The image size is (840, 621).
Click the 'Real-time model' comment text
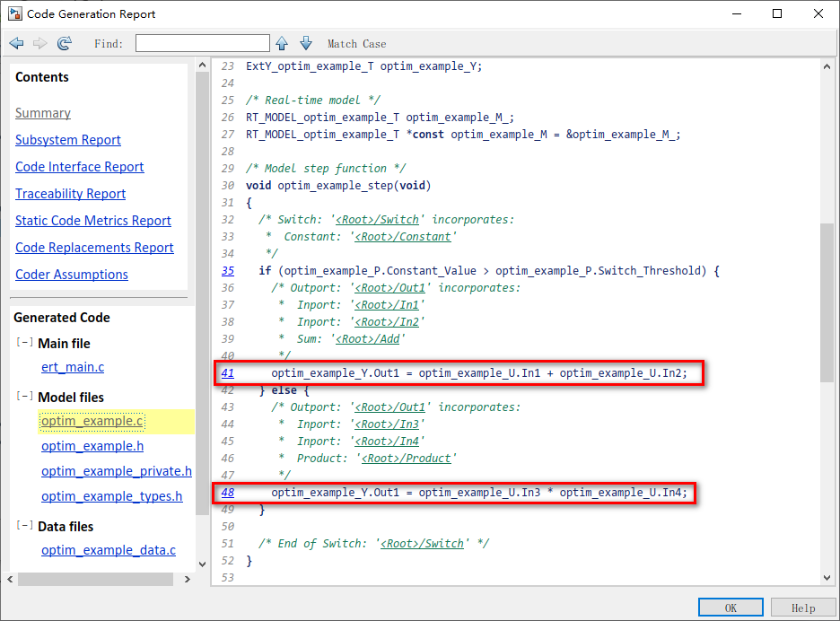click(x=312, y=101)
